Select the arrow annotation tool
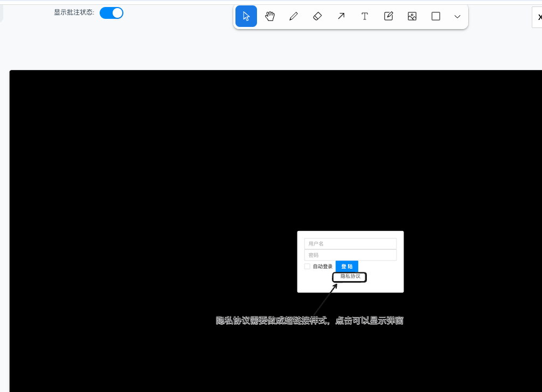The image size is (542, 392). [341, 16]
